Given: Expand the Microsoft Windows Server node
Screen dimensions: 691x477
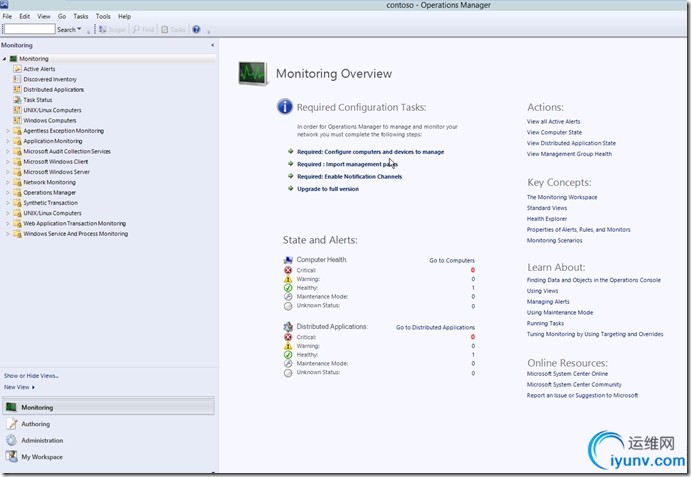Looking at the screenshot, I should 7,172.
